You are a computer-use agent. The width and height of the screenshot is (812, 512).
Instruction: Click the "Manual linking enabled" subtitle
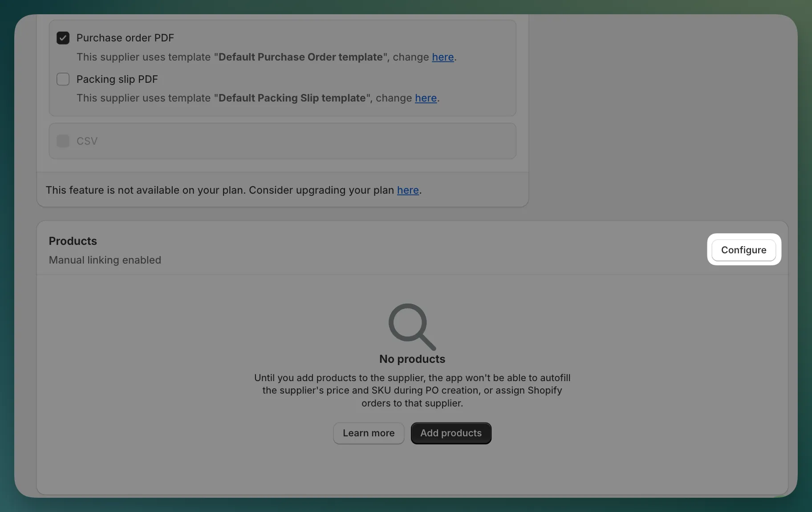pos(105,260)
